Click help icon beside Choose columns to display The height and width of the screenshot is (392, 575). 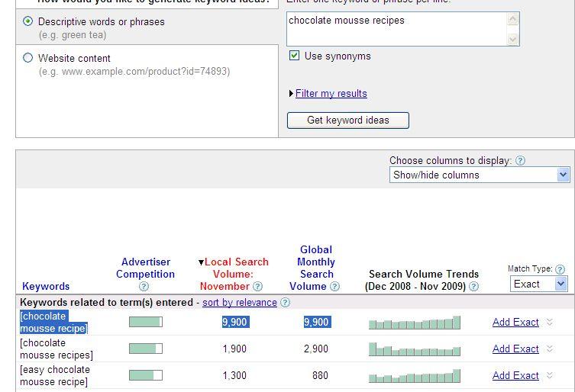[520, 161]
